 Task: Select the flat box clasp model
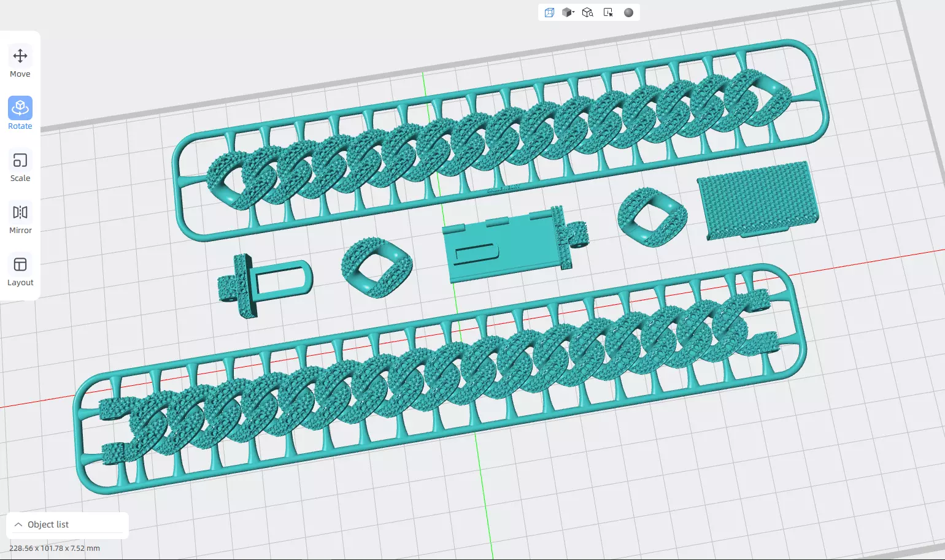(514, 244)
